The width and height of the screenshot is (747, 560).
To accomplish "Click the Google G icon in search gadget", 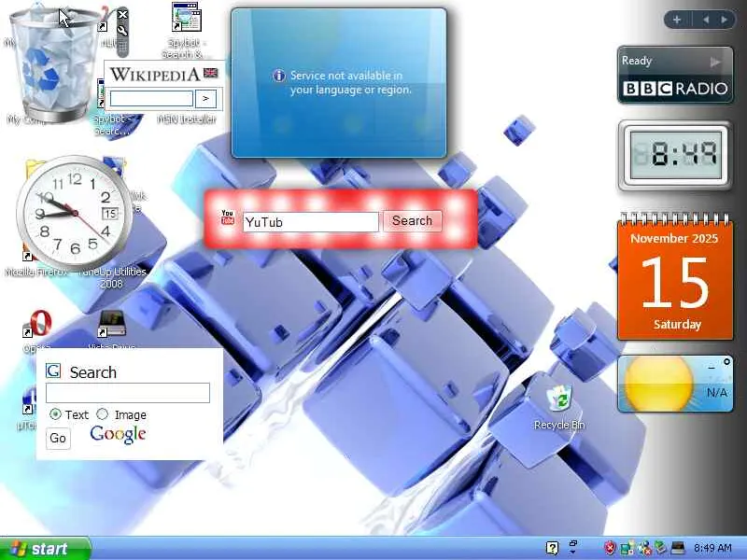I will [53, 371].
